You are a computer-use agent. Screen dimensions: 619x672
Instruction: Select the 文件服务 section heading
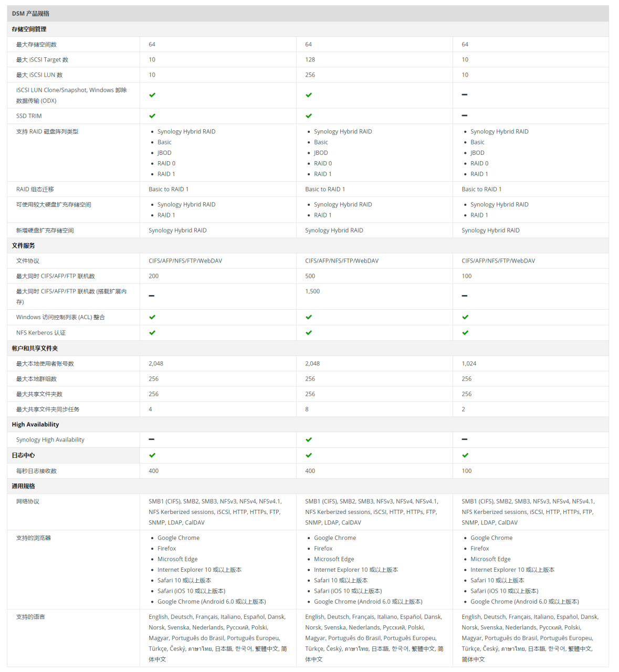tap(24, 246)
